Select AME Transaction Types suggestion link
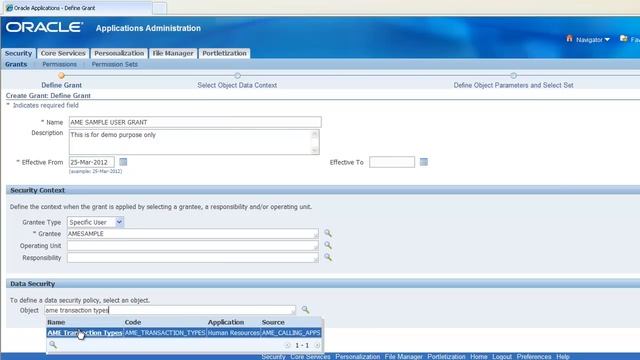 (x=85, y=333)
